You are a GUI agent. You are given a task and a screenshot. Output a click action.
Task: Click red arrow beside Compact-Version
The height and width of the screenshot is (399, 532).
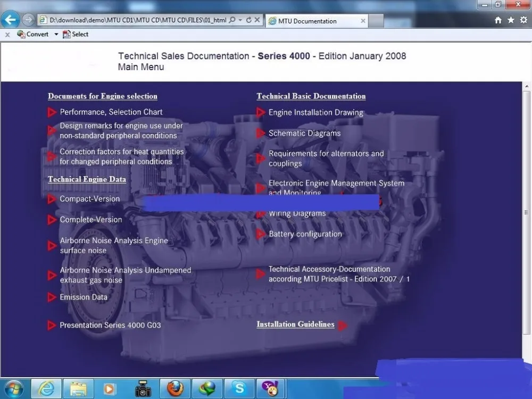(x=52, y=199)
